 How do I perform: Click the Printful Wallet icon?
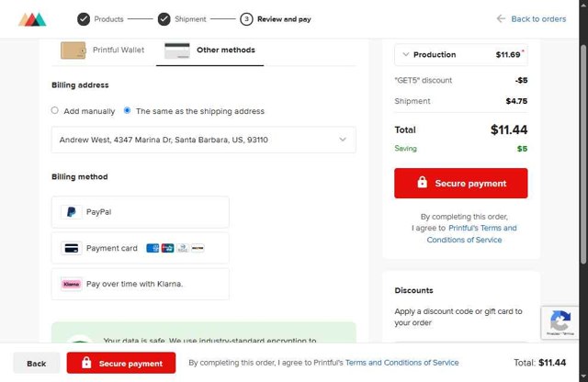pos(73,51)
